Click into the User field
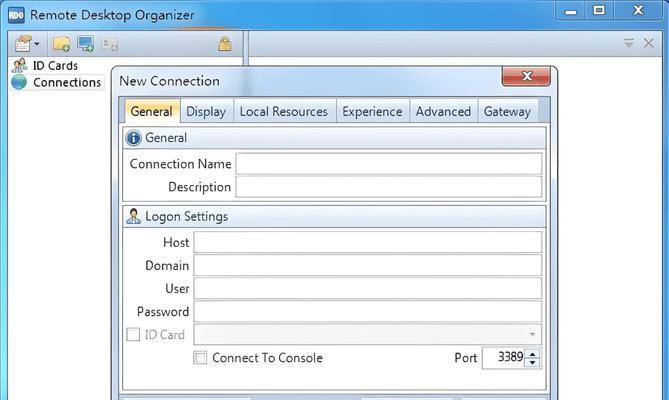Viewport: 669px width, 400px height. (368, 289)
